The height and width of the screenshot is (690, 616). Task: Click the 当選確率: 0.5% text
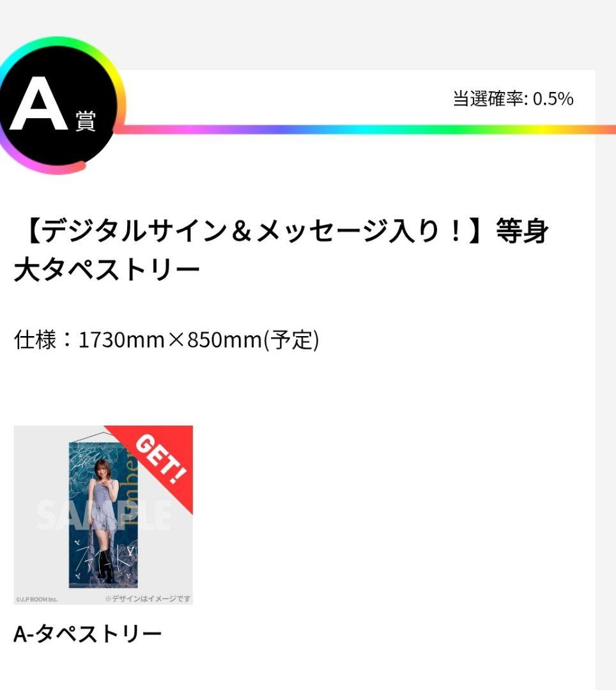click(x=513, y=99)
